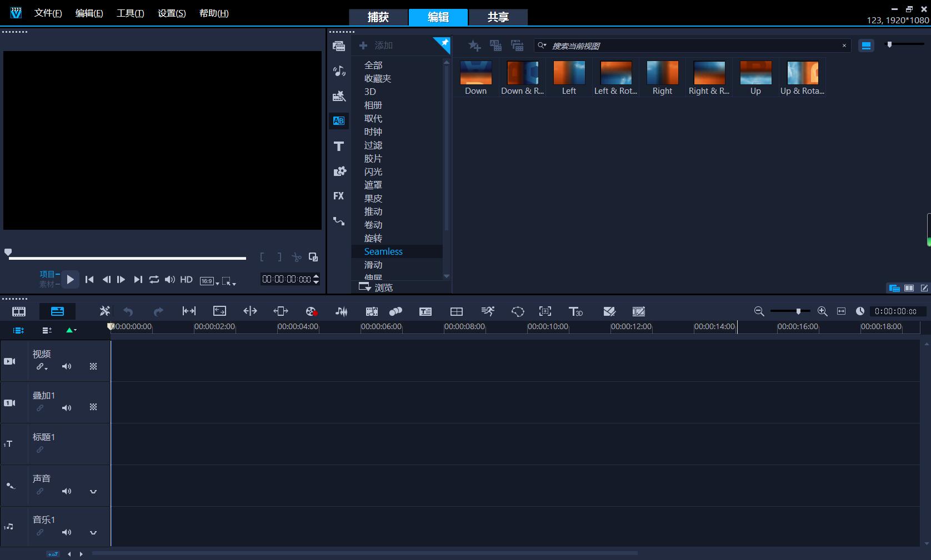Switch to Storyboard view

tap(19, 311)
